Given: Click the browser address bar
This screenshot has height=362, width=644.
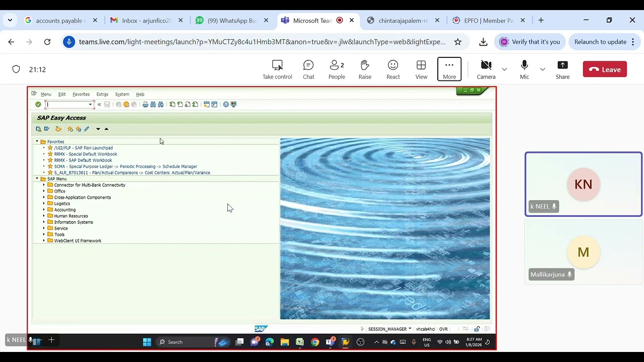Looking at the screenshot, I should point(262,42).
